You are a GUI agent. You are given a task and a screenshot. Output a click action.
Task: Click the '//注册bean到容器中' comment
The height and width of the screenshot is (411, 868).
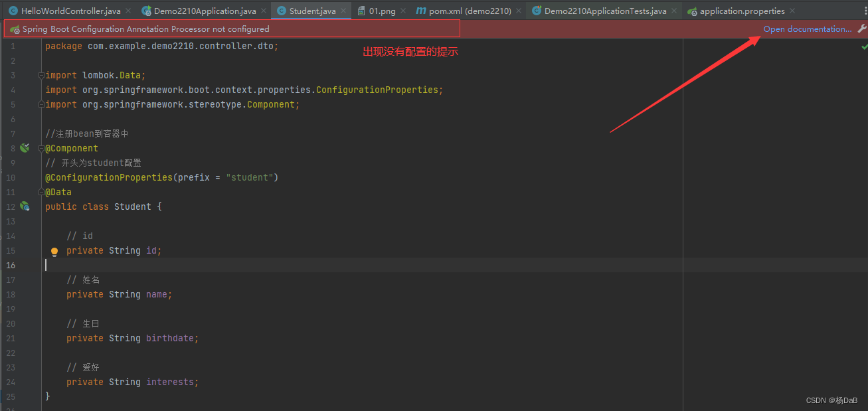tap(87, 133)
